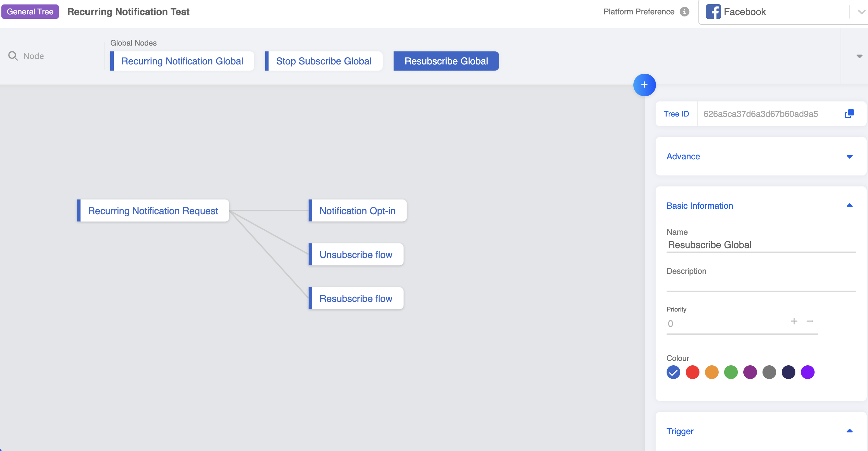Collapse the Trigger section

(849, 431)
